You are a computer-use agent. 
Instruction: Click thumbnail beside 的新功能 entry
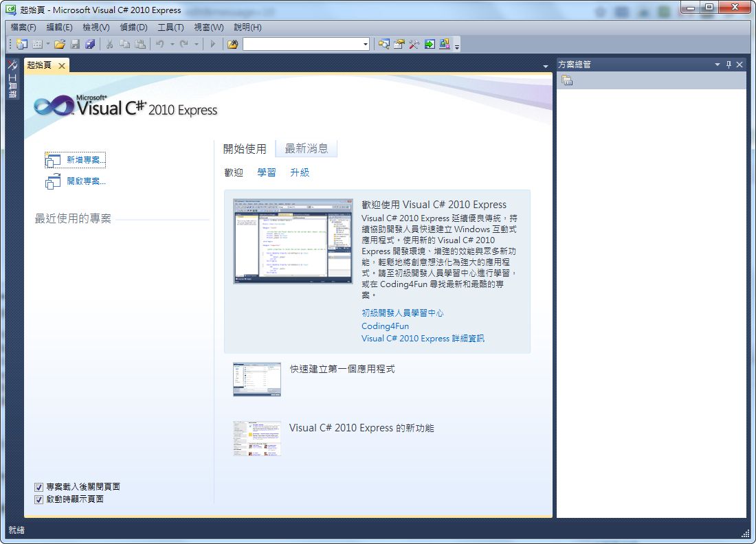pos(257,438)
